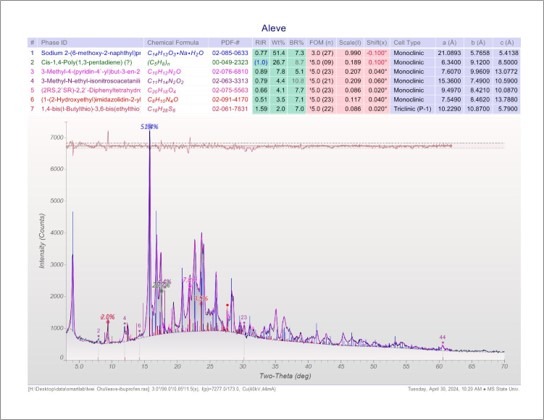
Task: Select phase row '(2RS,2'SR)-2,2'-Diphenyltetrahydr'
Action: point(274,90)
